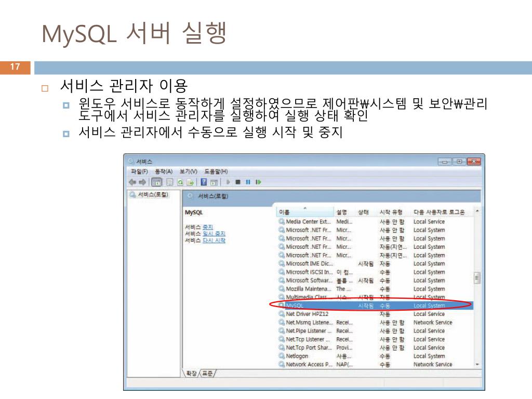Image resolution: width=532 pixels, height=399 pixels.
Task: Click the services list scrollbar down arrow
Action: click(x=477, y=364)
